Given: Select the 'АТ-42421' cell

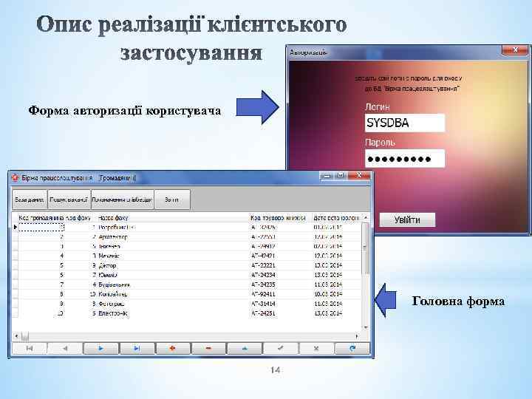Looking at the screenshot, I should [x=263, y=256].
